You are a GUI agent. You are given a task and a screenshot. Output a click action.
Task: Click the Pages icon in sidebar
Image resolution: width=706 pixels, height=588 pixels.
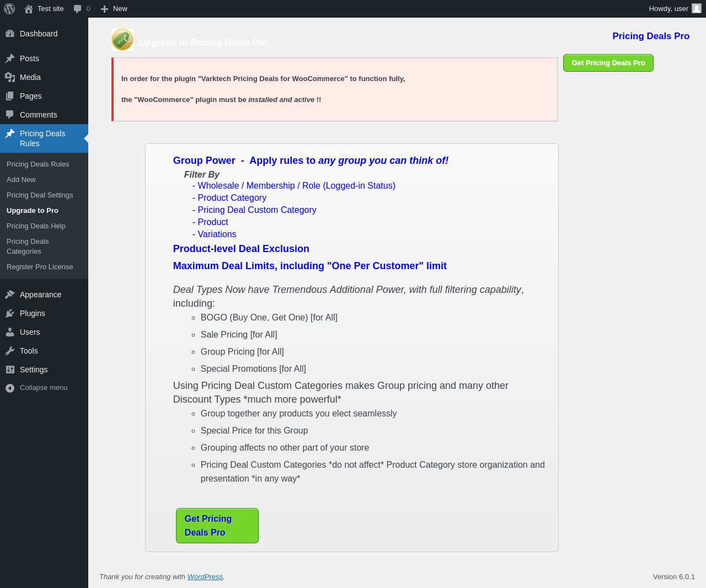pos(10,96)
